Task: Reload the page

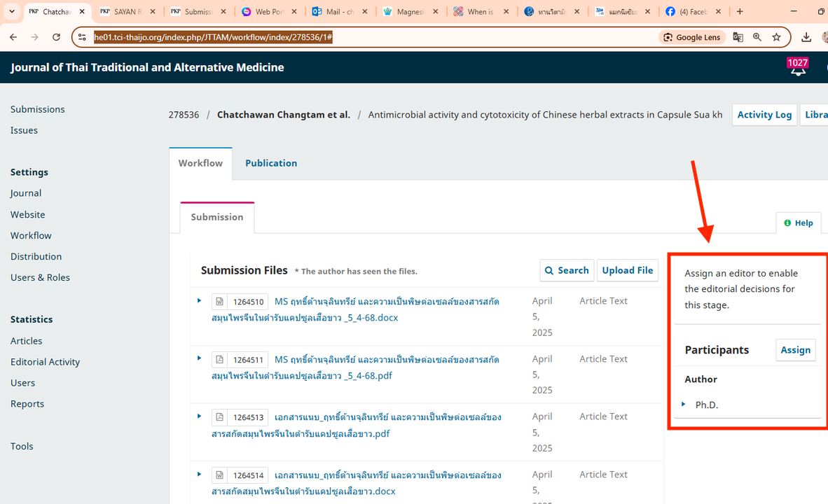Action: point(56,37)
